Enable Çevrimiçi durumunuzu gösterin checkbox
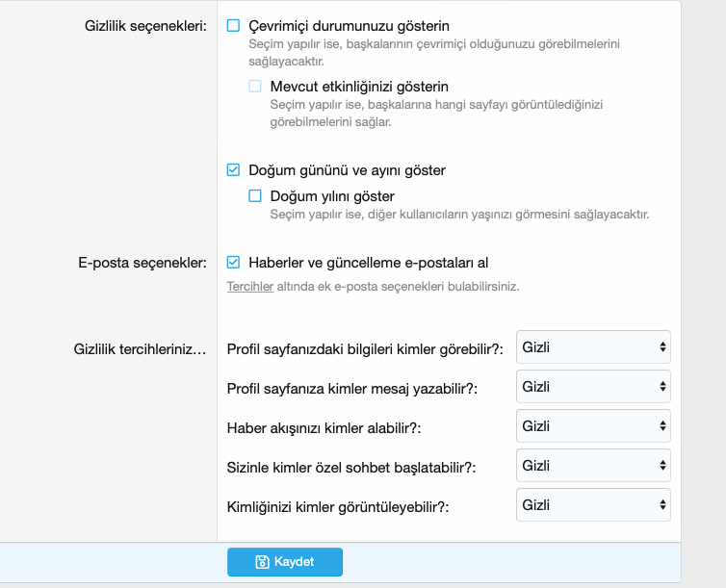Viewport: 726px width, 588px height. click(x=233, y=26)
